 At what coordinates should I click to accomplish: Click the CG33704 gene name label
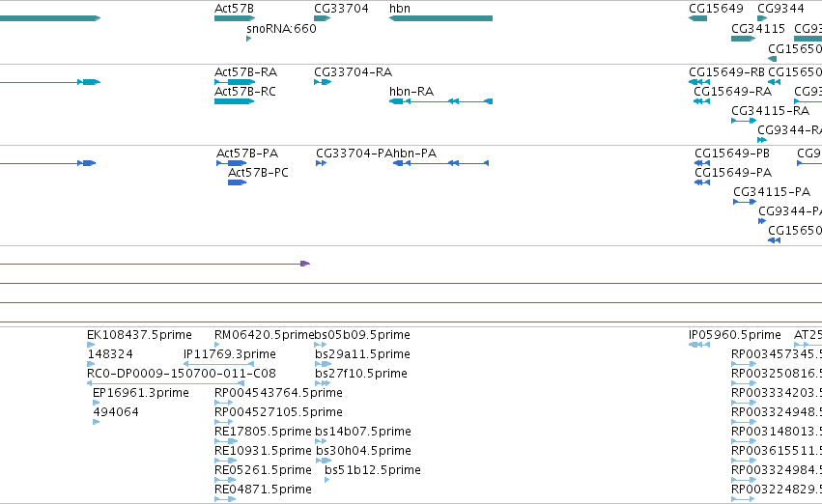coord(341,9)
